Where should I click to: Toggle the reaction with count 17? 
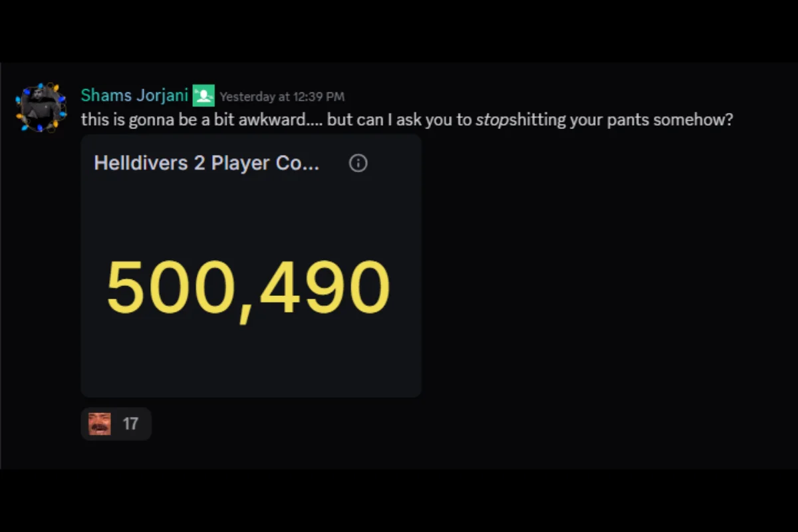116,424
